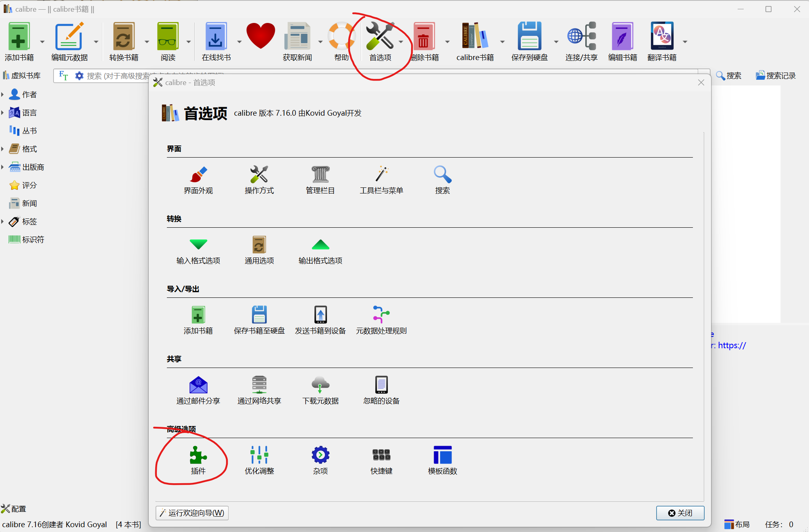Click 添加书籍 in the main toolbar
809x532 pixels.
[19, 42]
